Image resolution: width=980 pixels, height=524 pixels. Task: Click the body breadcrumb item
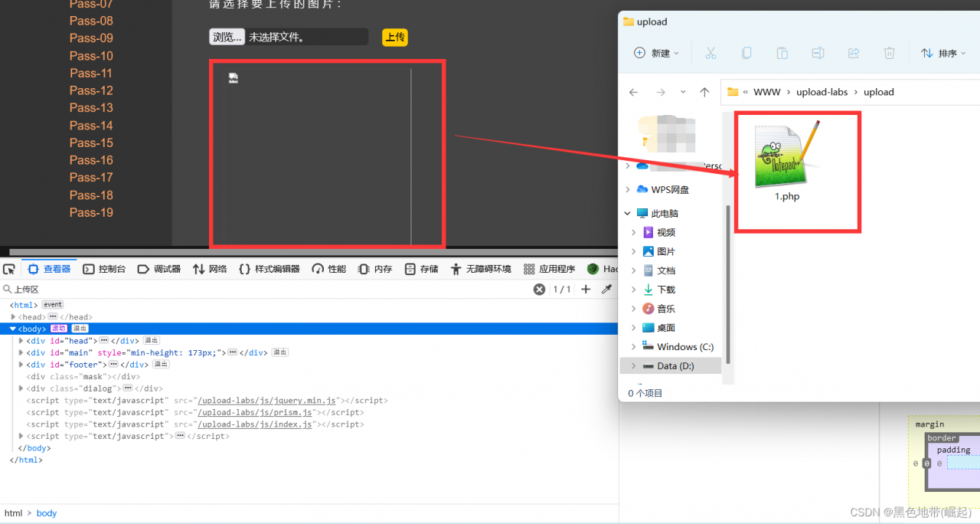pos(47,513)
